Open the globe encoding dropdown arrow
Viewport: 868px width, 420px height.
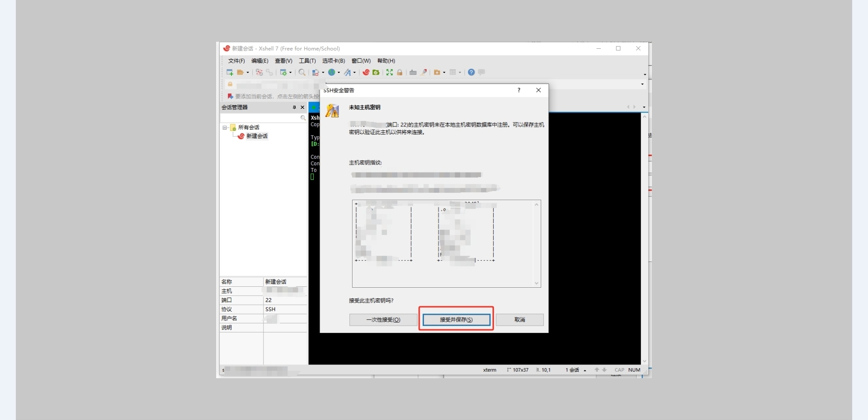[339, 73]
